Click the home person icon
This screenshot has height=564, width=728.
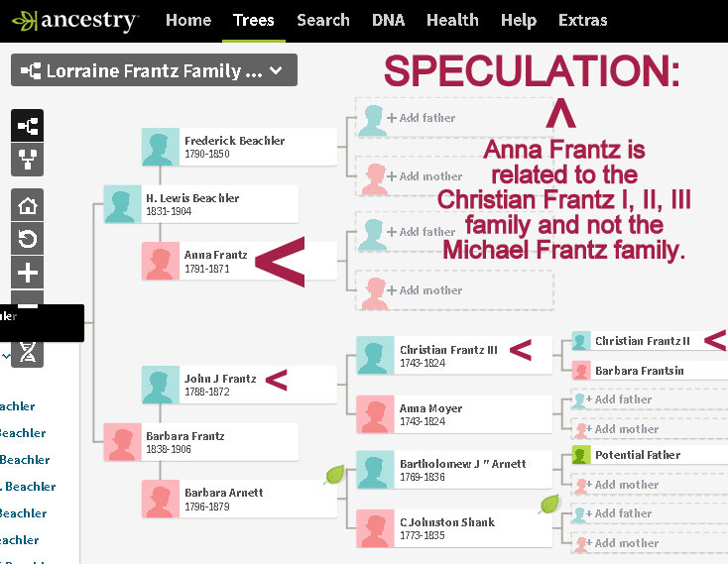[x=28, y=206]
